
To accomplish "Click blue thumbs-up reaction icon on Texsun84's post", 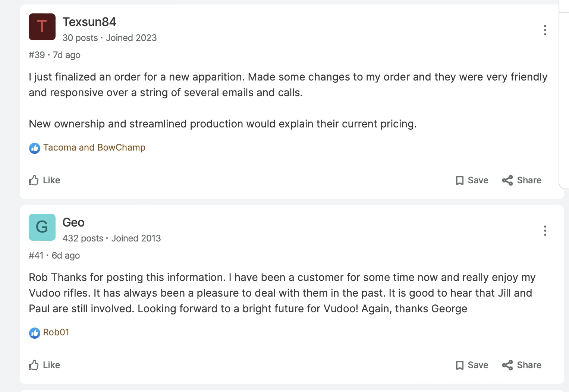I will [35, 148].
